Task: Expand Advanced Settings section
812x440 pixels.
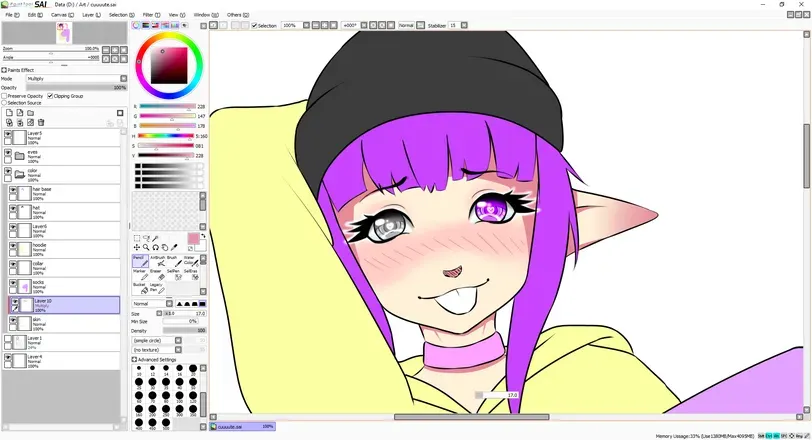Action: [x=134, y=359]
